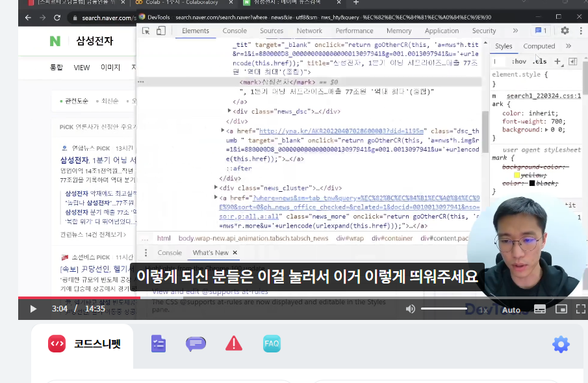Image resolution: width=588 pixels, height=383 pixels.
Task: Enable picture-in-picture mode
Action: (x=561, y=309)
